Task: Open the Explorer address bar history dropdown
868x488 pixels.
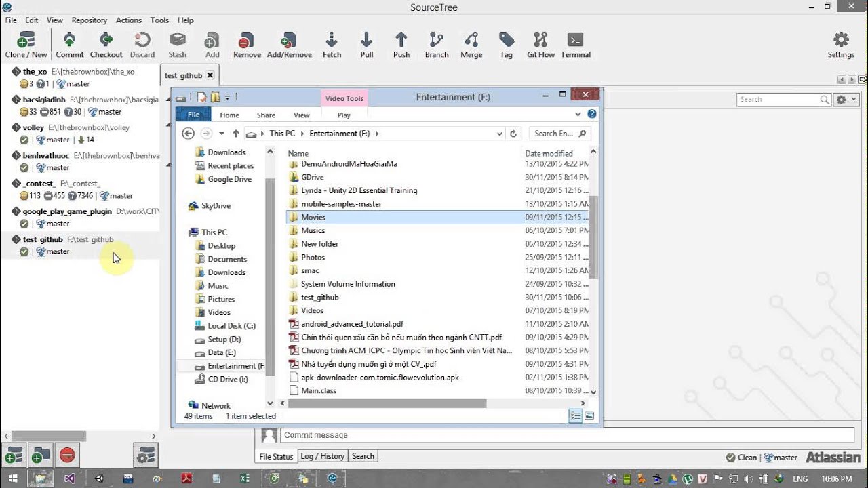Action: pos(500,134)
